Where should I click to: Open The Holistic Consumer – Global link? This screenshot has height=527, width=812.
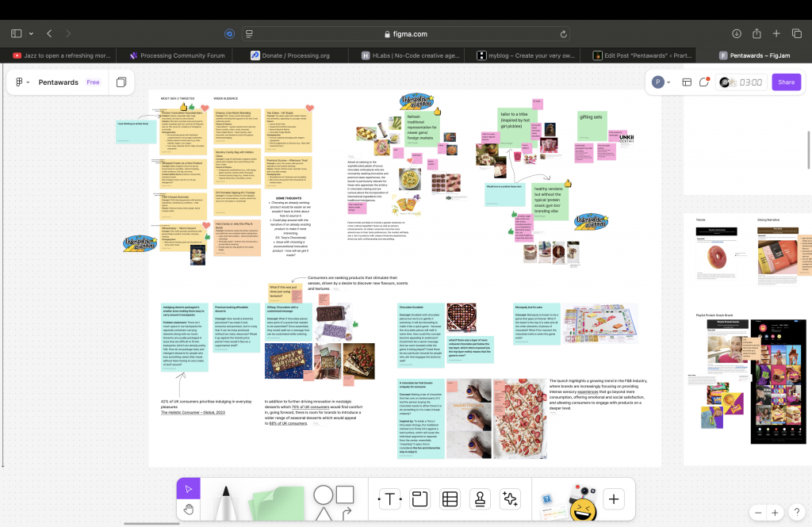193,413
